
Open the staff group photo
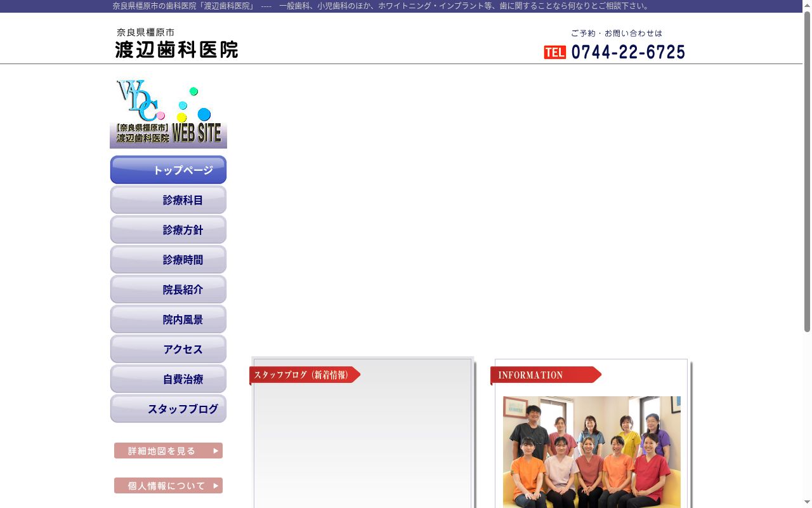pyautogui.click(x=592, y=452)
